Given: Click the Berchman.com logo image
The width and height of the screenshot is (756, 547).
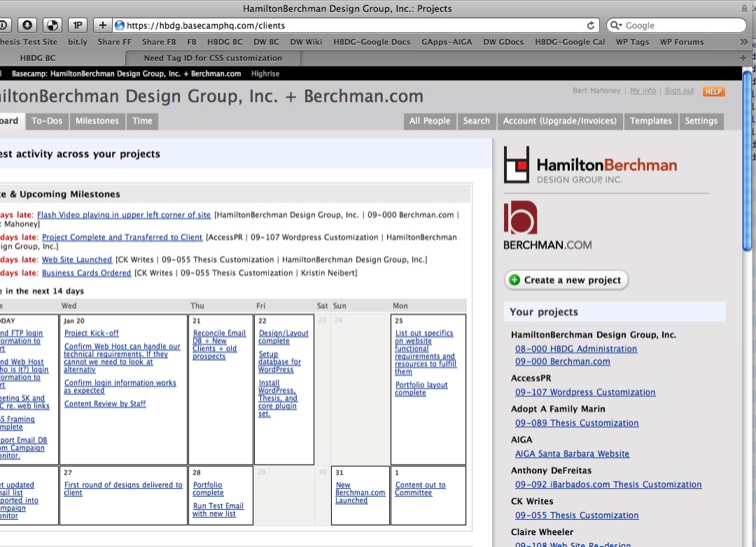Looking at the screenshot, I should click(x=547, y=226).
